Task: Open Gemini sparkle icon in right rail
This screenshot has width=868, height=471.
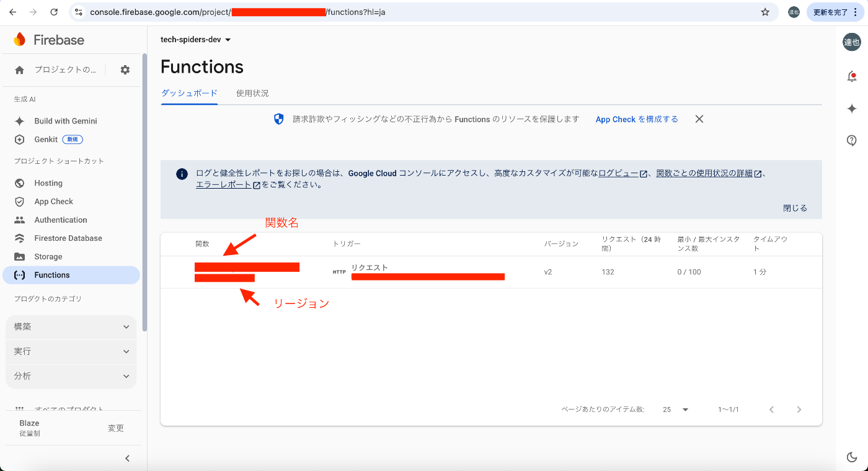Action: (852, 109)
